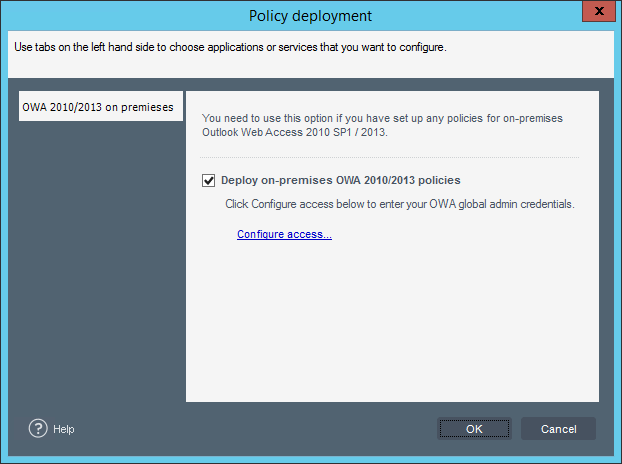The height and width of the screenshot is (464, 622).
Task: Select the OWA 2010/2013 on premieses tab
Action: click(101, 107)
